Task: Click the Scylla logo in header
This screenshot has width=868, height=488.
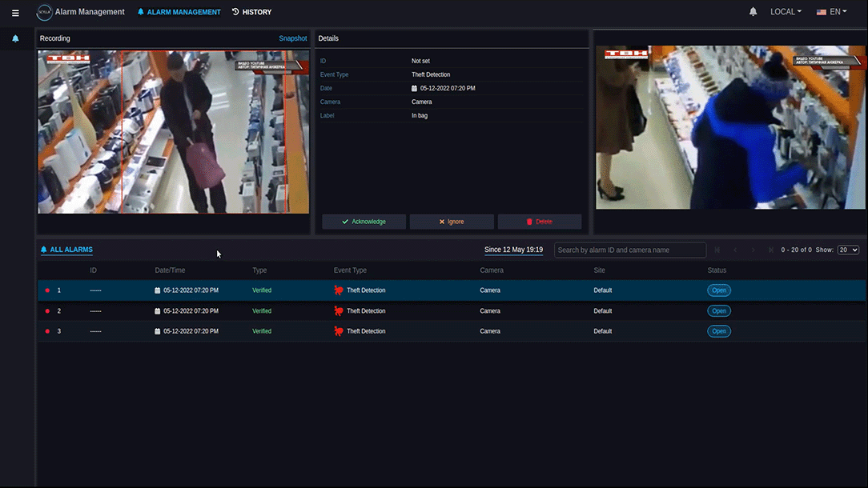Action: click(44, 12)
